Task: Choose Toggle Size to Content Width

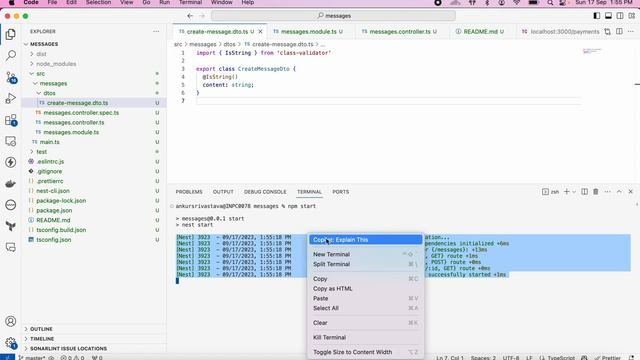Action: pyautogui.click(x=365, y=352)
